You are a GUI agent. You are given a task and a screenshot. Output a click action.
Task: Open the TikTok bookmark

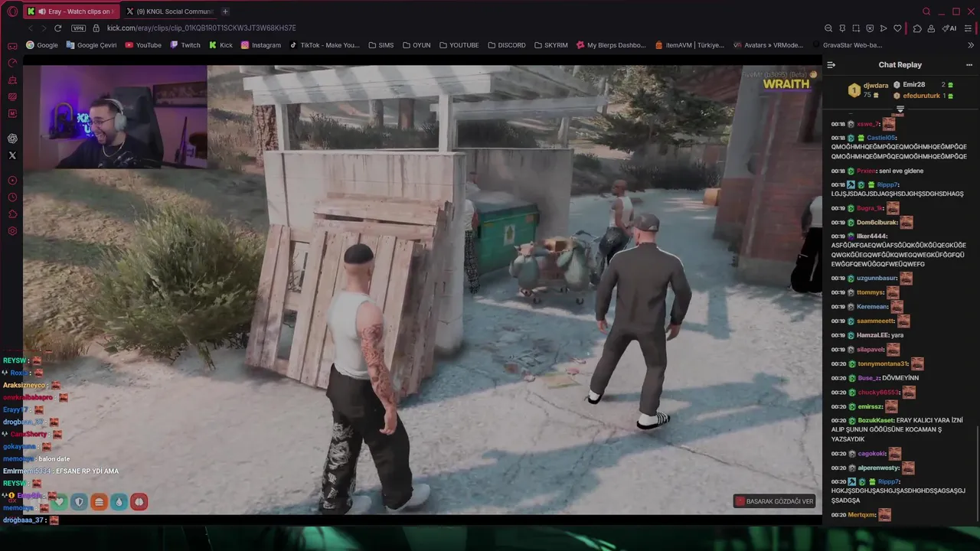(x=325, y=45)
